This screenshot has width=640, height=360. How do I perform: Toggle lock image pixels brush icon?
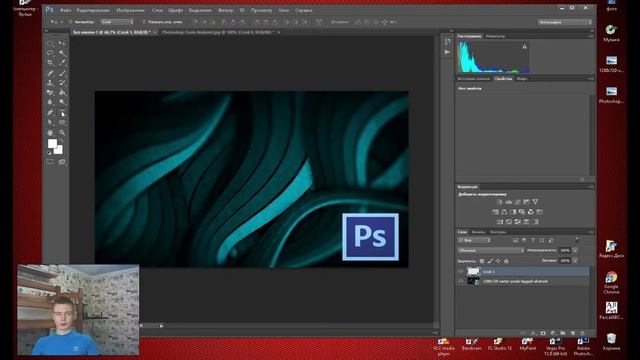[490, 260]
